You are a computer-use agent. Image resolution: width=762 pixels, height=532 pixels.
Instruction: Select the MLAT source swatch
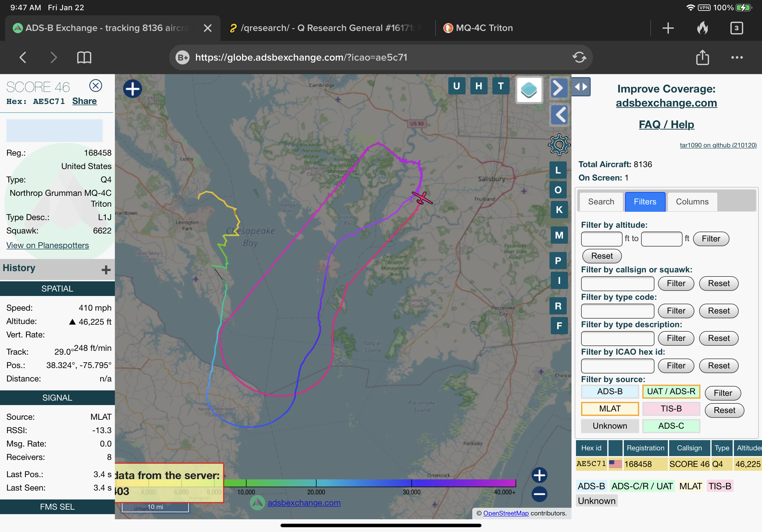click(x=610, y=409)
